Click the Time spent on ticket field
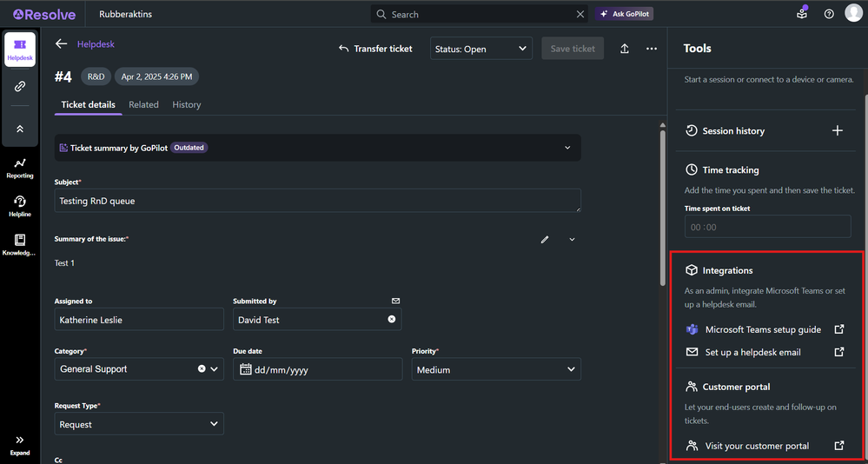This screenshot has height=464, width=868. tap(767, 227)
